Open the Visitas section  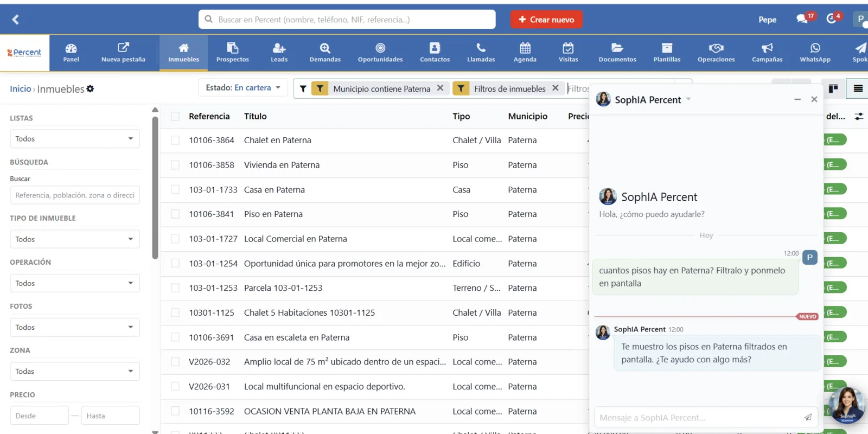coord(569,53)
